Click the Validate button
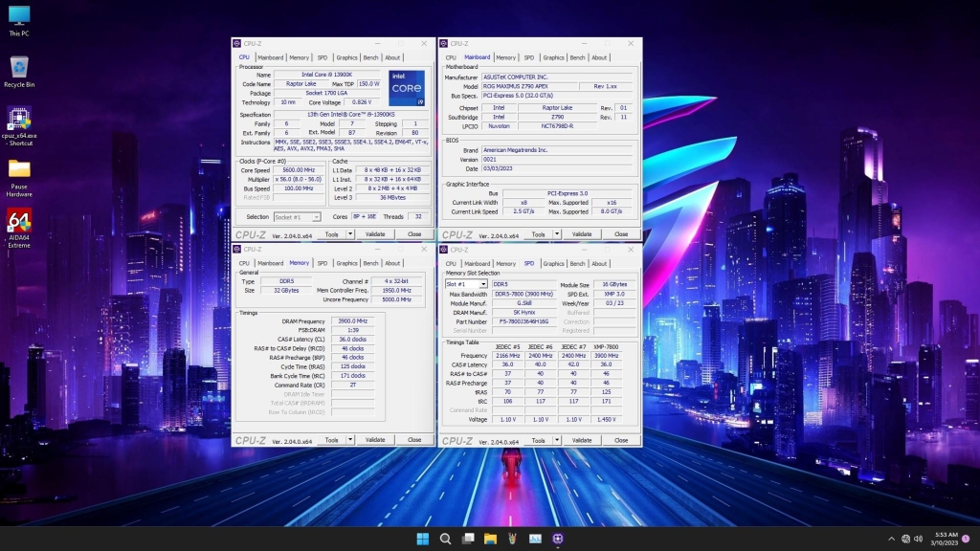980x551 pixels. (x=373, y=233)
